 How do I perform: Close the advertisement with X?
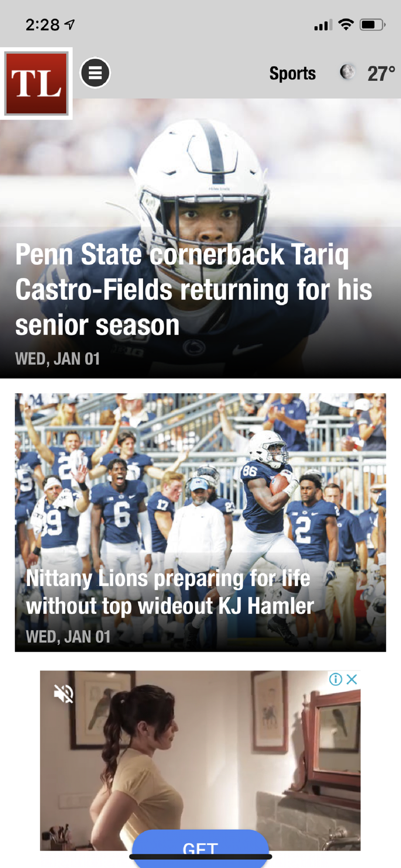352,679
